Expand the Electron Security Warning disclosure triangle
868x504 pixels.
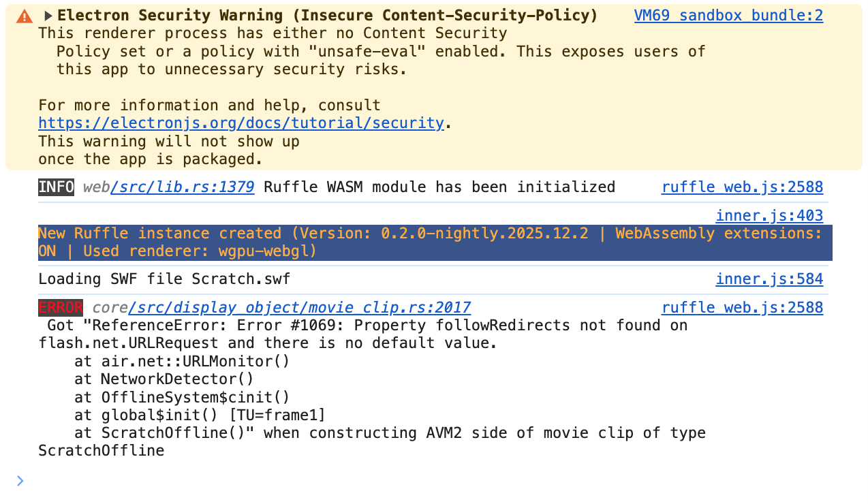click(48, 16)
